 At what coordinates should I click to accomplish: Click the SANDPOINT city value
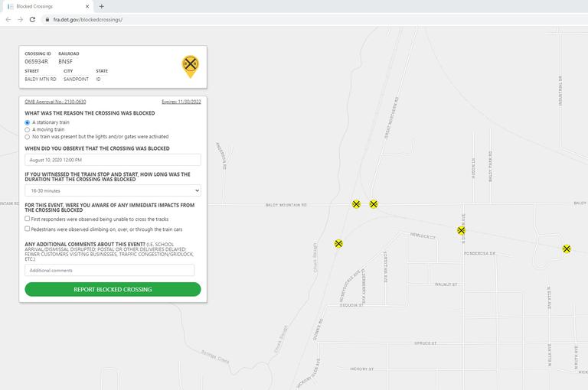(76, 80)
